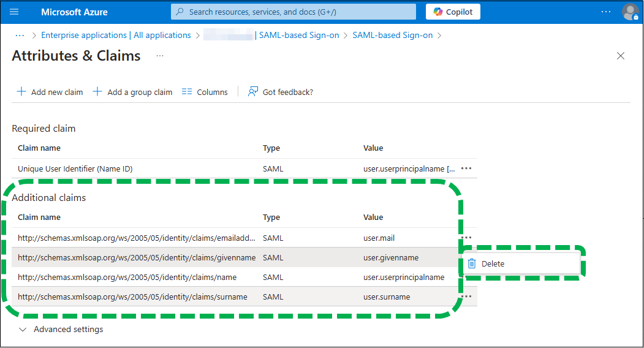644x348 pixels.
Task: Open top bar more options ellipsis
Action: [x=606, y=12]
